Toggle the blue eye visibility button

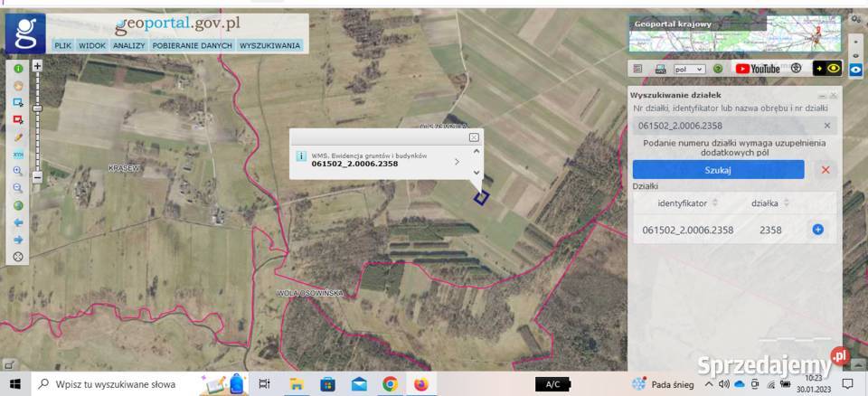tap(856, 70)
